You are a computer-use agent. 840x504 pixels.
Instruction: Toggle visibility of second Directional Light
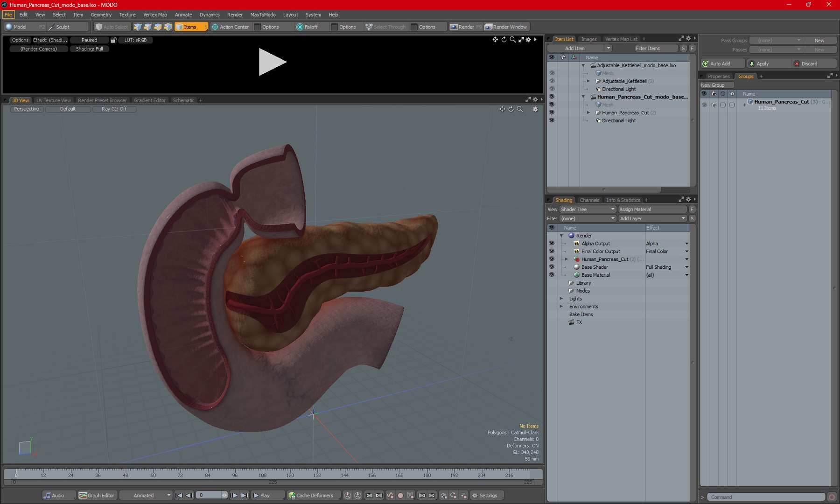point(552,120)
